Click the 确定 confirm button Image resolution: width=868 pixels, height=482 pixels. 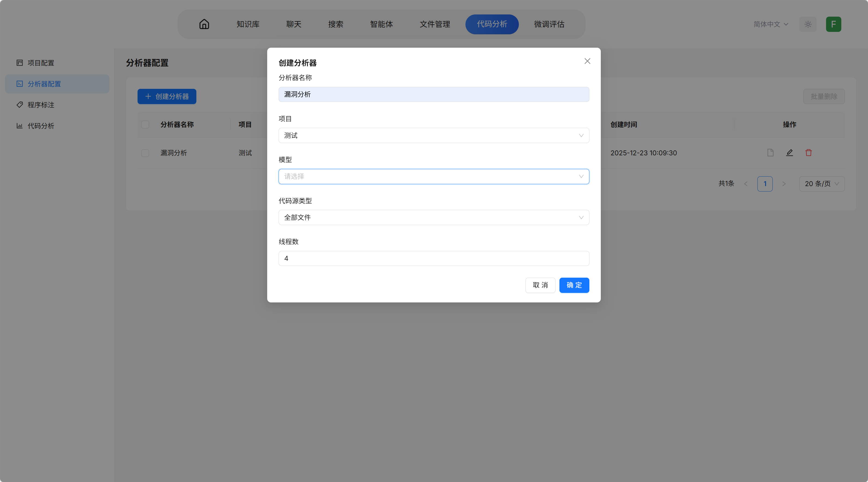click(x=574, y=285)
